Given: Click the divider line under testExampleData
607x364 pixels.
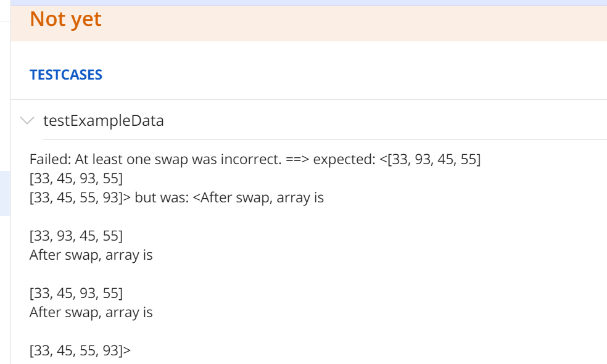Looking at the screenshot, I should tap(308, 138).
